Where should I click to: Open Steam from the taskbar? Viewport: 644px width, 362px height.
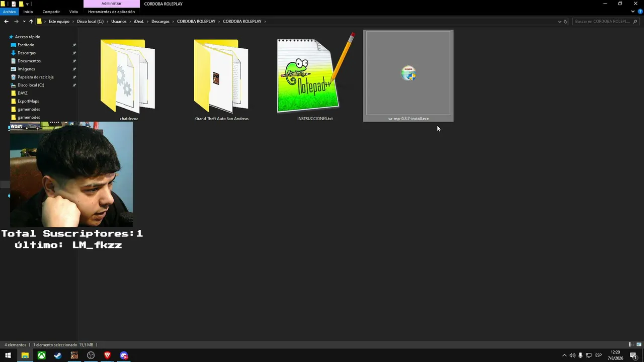click(x=58, y=355)
